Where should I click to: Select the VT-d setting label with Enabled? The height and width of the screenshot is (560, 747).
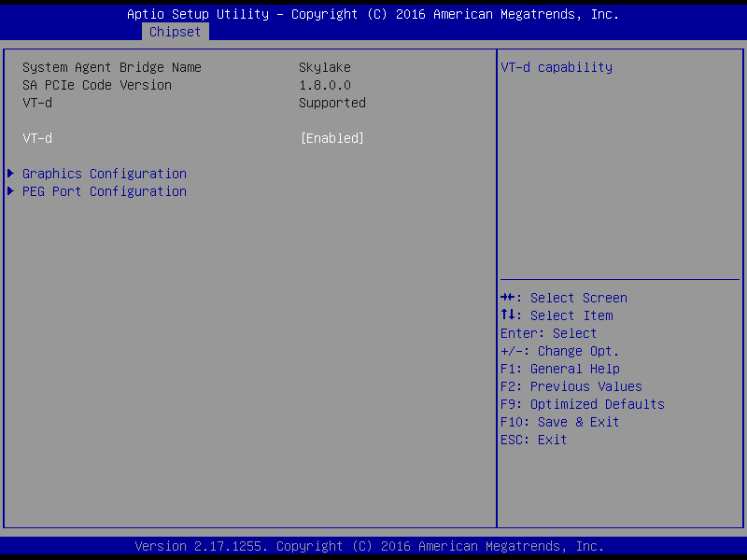pyautogui.click(x=37, y=138)
